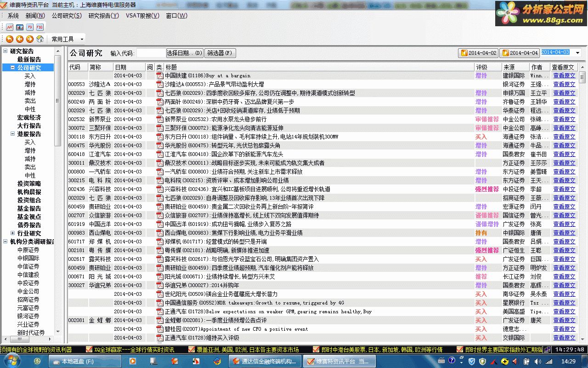The width and height of the screenshot is (588, 368).
Task: Select 大行报告 in the tree
Action: pos(29,126)
